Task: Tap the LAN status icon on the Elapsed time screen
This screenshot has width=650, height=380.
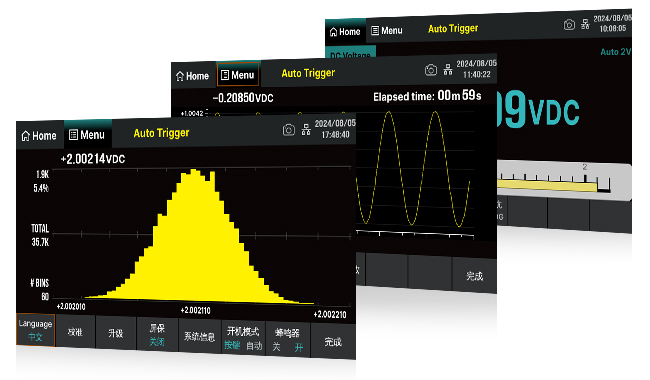Action: pyautogui.click(x=448, y=70)
